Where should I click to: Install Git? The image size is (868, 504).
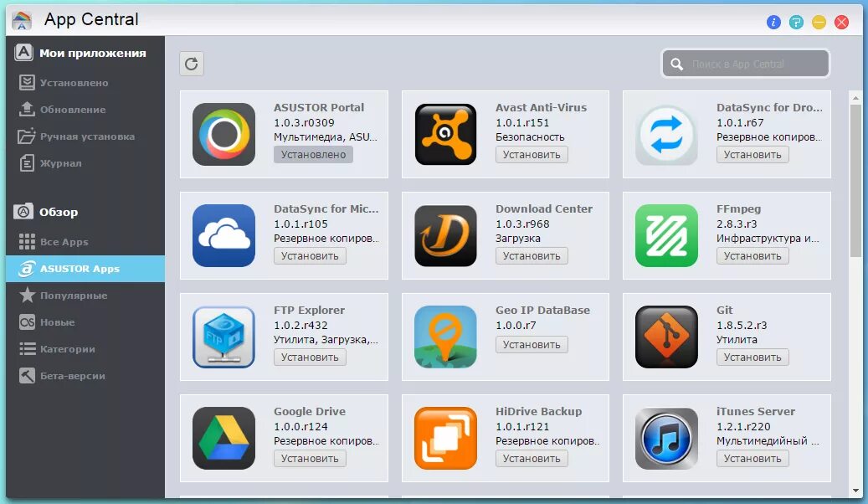click(x=752, y=357)
